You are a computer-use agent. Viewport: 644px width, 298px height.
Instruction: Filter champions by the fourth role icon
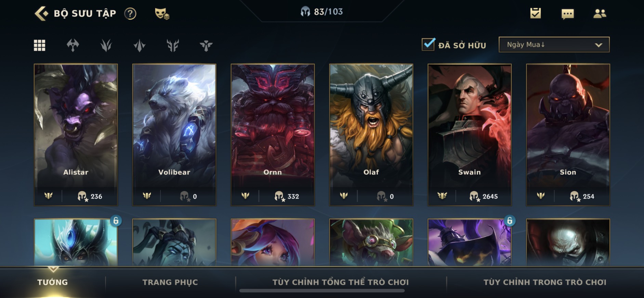coord(140,45)
